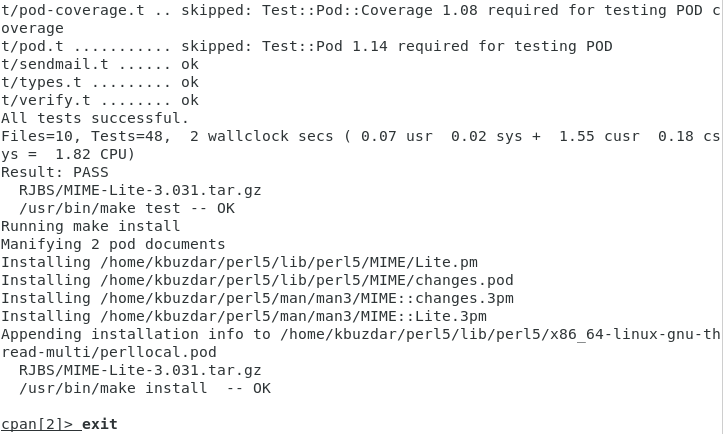Viewport: 723px width, 434px height.
Task: Click the 'All tests successful.' line
Action: point(95,118)
